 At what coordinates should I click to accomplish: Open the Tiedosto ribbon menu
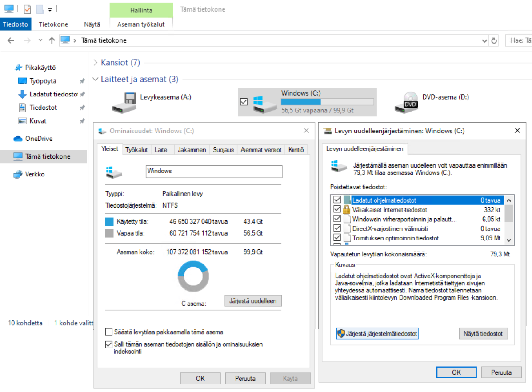point(16,24)
